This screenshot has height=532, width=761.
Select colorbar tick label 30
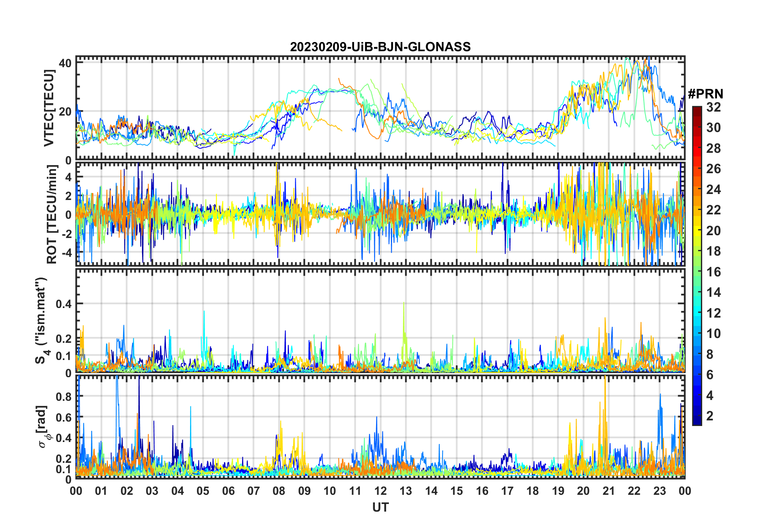coord(713,128)
